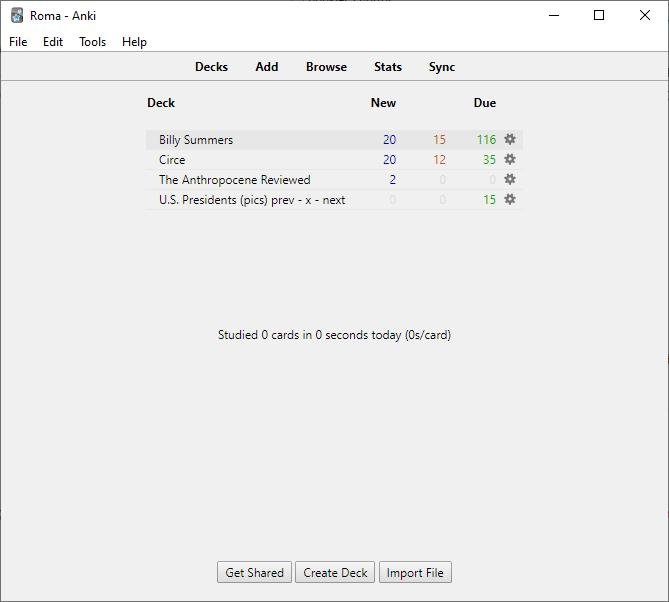The height and width of the screenshot is (602, 669).
Task: Open the Browse card browser
Action: pyautogui.click(x=326, y=67)
